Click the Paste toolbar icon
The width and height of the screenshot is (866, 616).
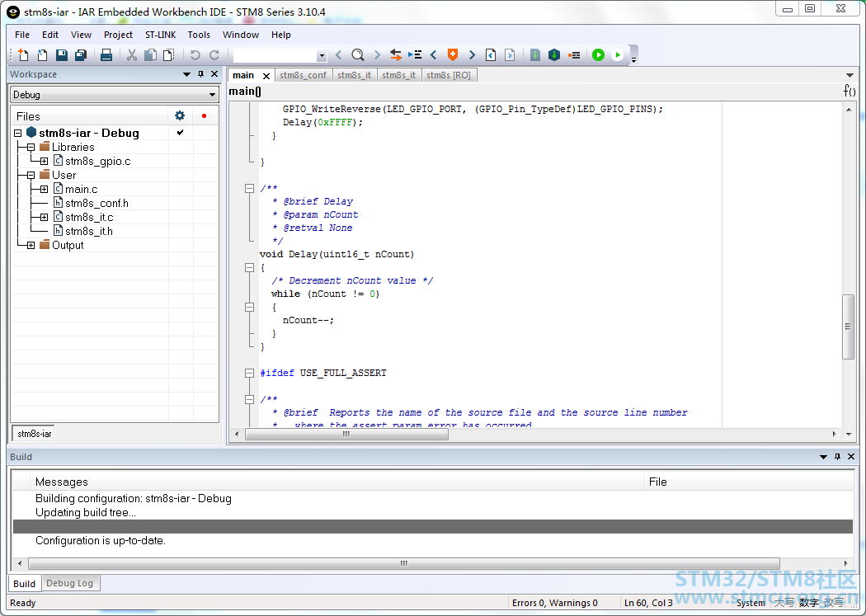(x=169, y=54)
